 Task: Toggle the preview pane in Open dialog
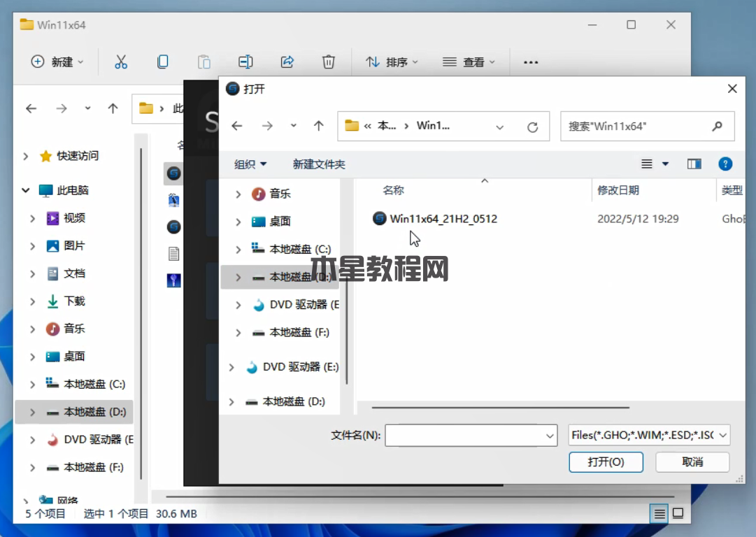click(694, 164)
